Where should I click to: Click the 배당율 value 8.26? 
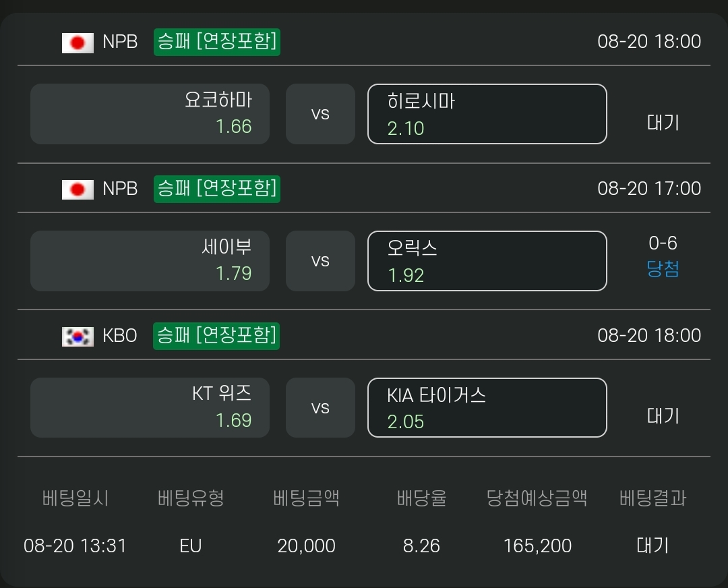pos(421,546)
